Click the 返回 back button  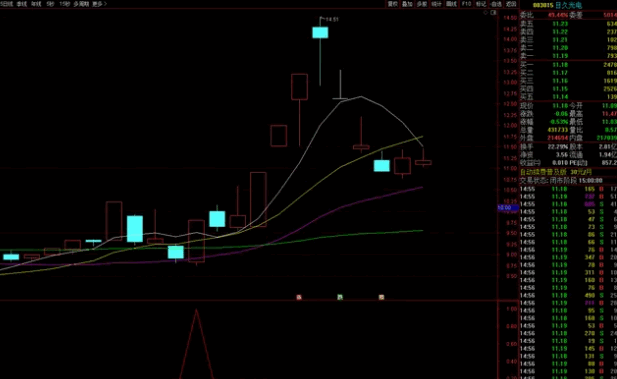pos(511,4)
